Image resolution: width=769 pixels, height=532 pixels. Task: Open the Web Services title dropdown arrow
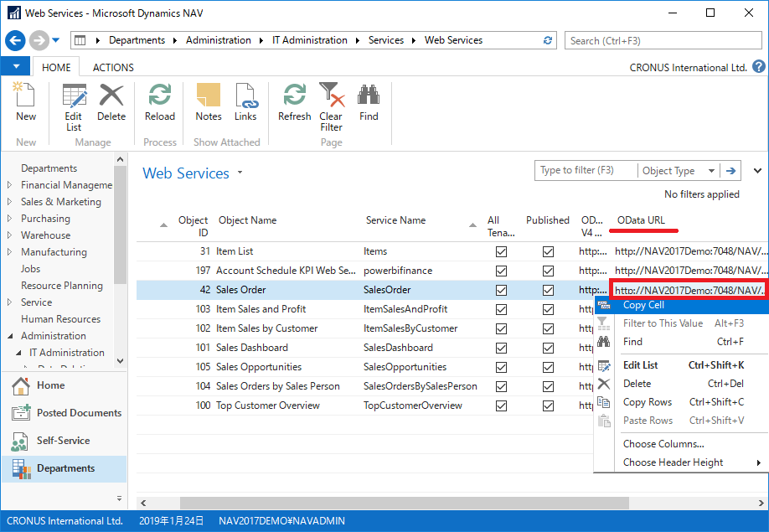[x=240, y=172]
